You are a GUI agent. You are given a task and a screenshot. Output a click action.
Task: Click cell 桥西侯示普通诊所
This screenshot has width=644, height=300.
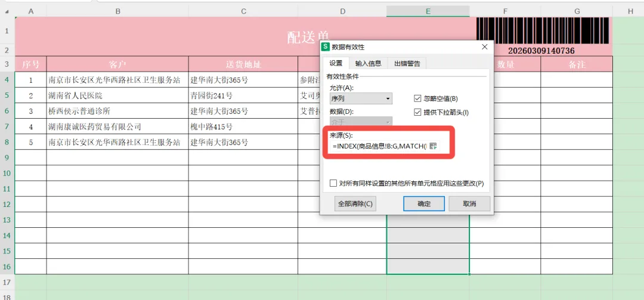pyautogui.click(x=117, y=112)
